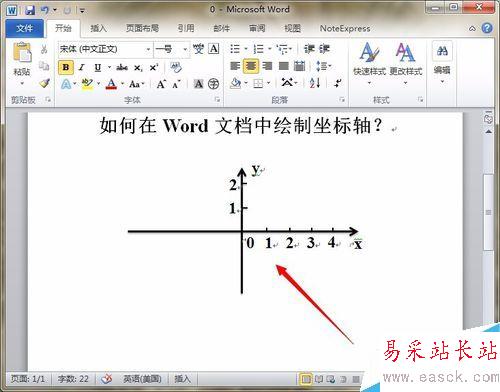Click the phonetic guide icon

click(x=198, y=49)
